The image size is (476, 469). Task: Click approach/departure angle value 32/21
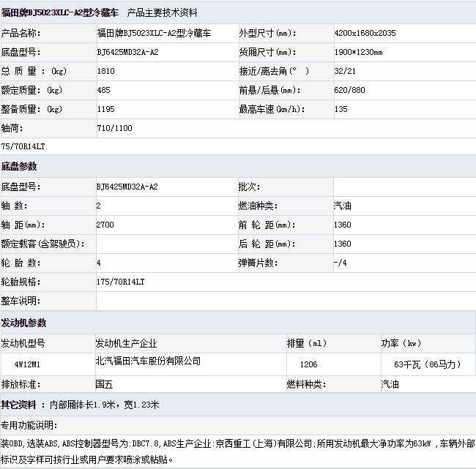345,71
